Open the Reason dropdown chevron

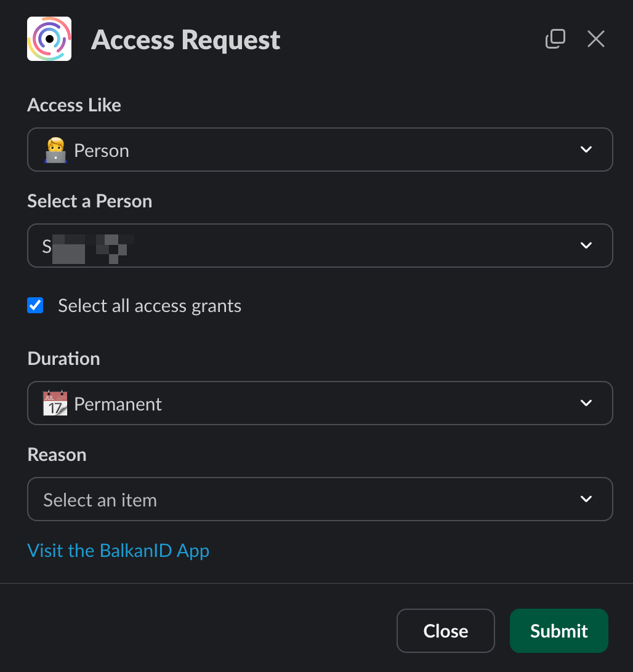(586, 499)
